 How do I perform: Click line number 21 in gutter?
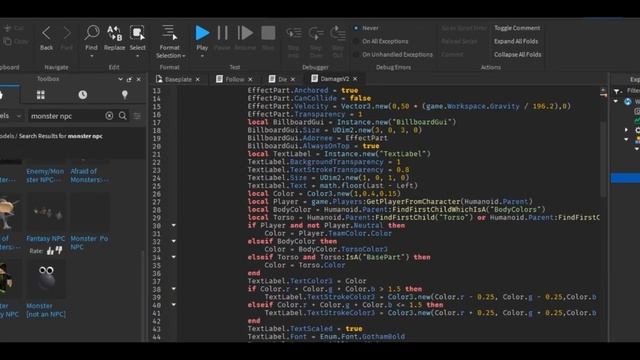(x=156, y=154)
